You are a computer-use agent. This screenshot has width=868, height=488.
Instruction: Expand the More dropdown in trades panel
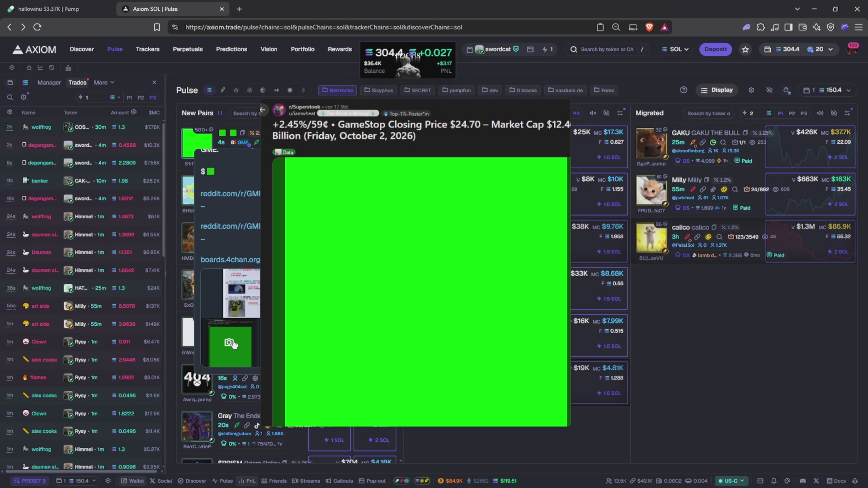point(104,83)
